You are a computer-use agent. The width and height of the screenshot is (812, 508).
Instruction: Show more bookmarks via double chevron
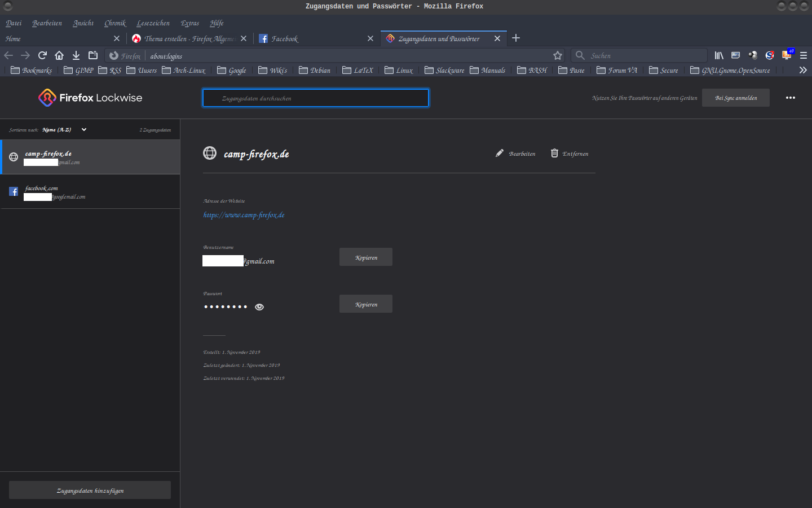(803, 70)
